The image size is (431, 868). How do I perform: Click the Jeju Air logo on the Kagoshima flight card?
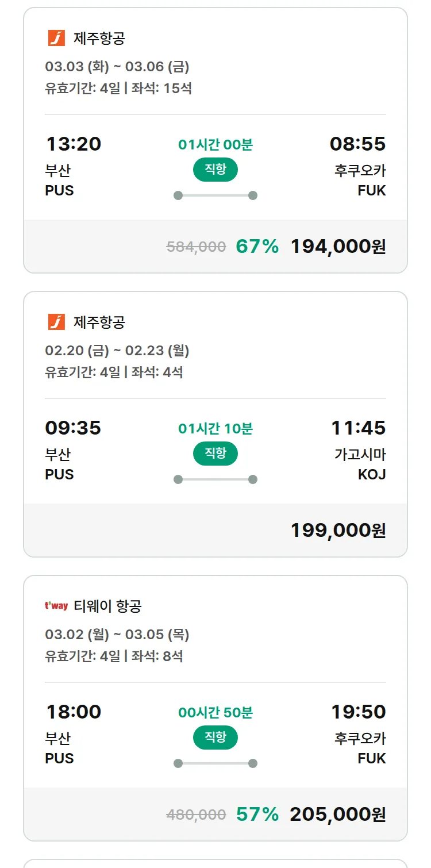pos(56,322)
